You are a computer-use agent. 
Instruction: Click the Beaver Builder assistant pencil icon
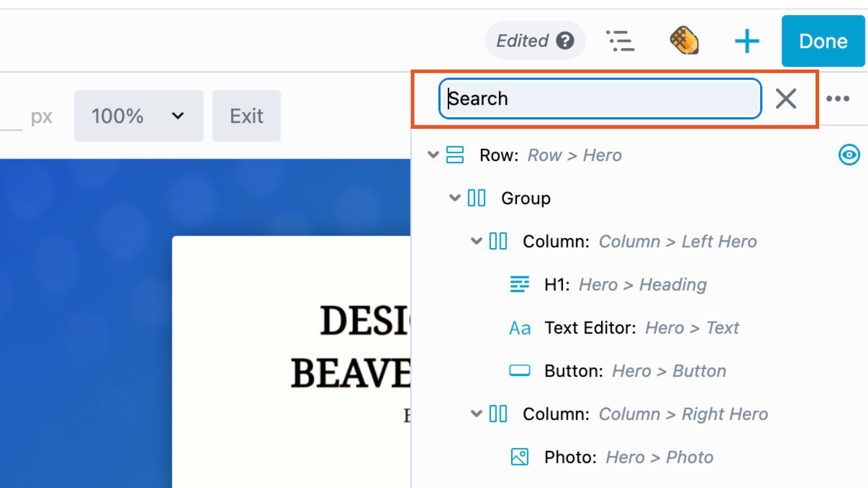(x=684, y=41)
